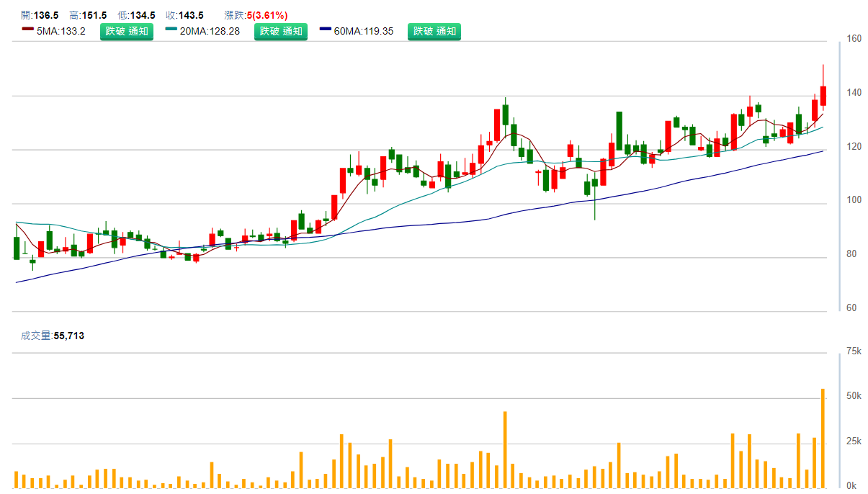Viewport: 868px width, 494px height.
Task: Click the 160 label on the price axis
Action: (854, 39)
